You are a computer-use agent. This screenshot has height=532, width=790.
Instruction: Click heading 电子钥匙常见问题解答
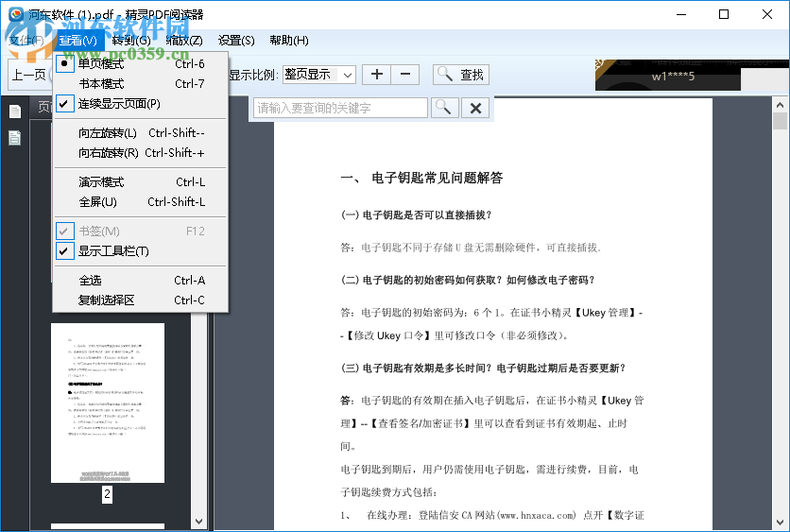click(437, 178)
